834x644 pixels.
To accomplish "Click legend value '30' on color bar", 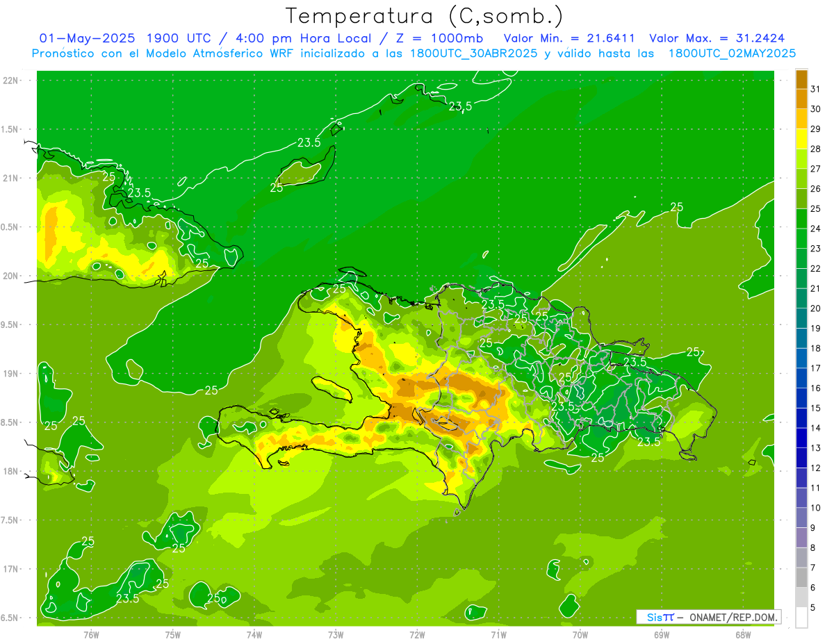I will (815, 109).
